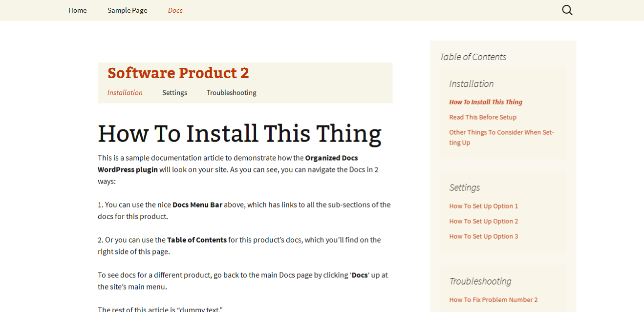Open 'Other Things To Consider When Setting Up'
This screenshot has height=312, width=644.
pyautogui.click(x=502, y=137)
